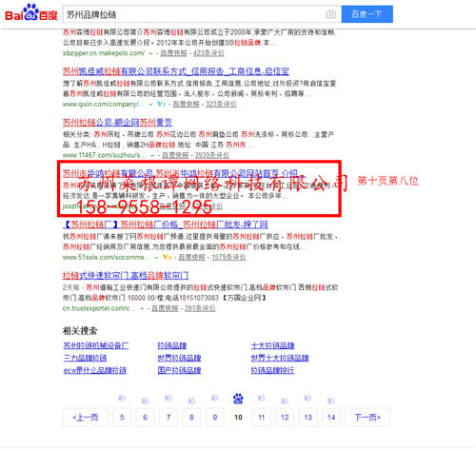Click the paw icon above page 9
The height and width of the screenshot is (449, 476).
tap(215, 398)
